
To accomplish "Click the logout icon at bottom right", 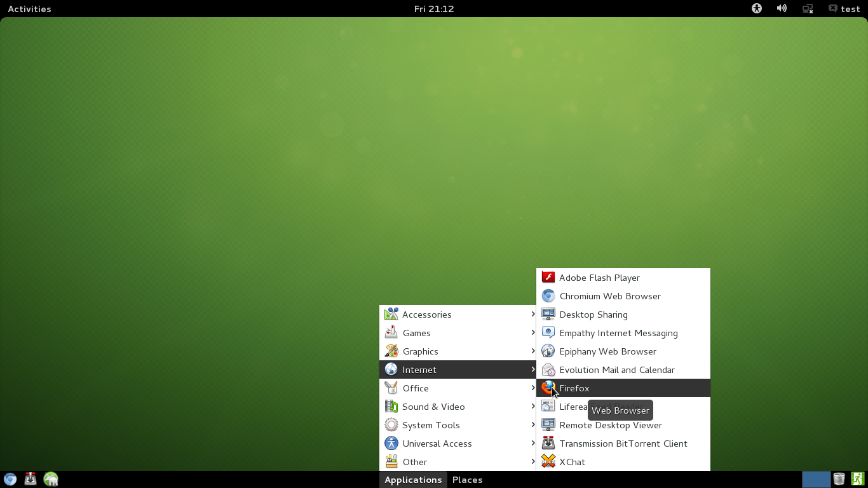I will 857,478.
